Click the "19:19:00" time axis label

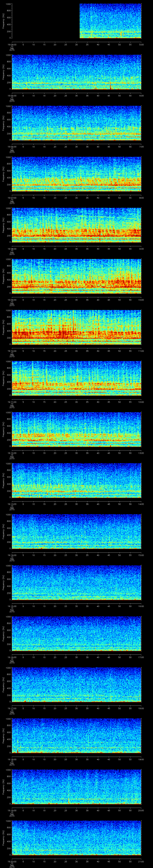point(12,810)
